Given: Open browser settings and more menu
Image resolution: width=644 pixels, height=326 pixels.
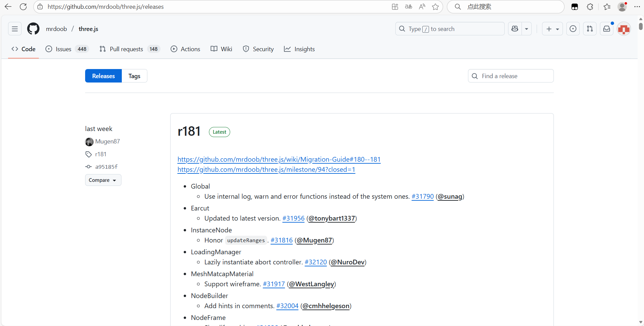Looking at the screenshot, I should click(637, 7).
